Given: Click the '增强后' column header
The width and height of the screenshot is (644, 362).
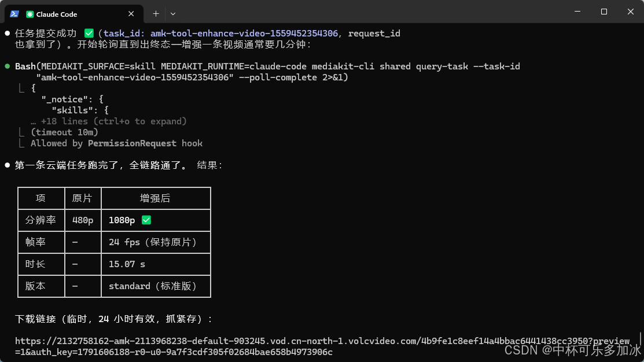Looking at the screenshot, I should coord(155,198).
